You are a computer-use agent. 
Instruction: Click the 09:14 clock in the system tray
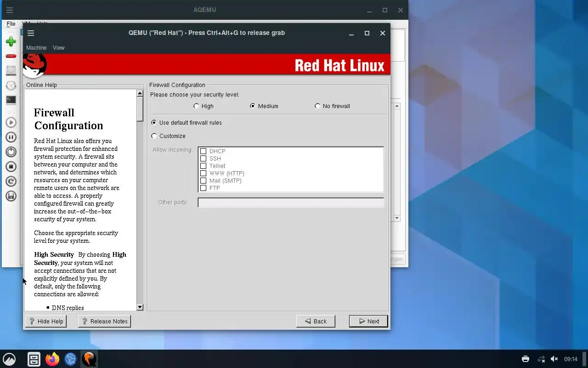(571, 359)
